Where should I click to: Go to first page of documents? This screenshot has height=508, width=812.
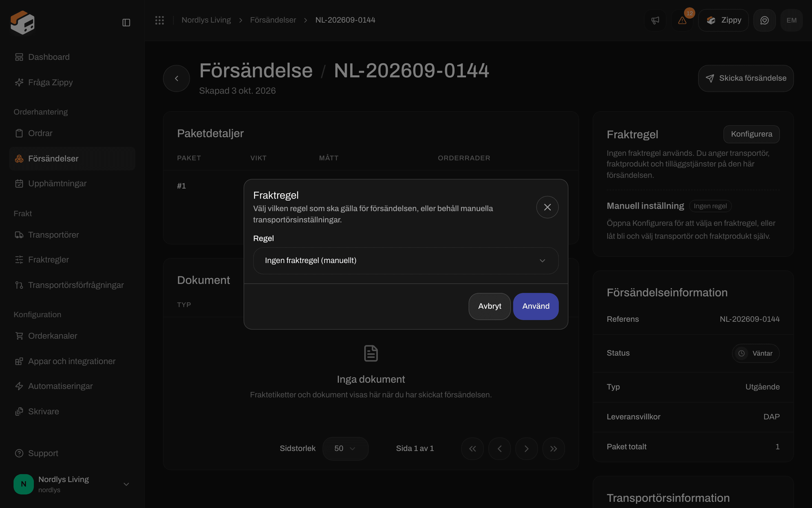point(473,448)
